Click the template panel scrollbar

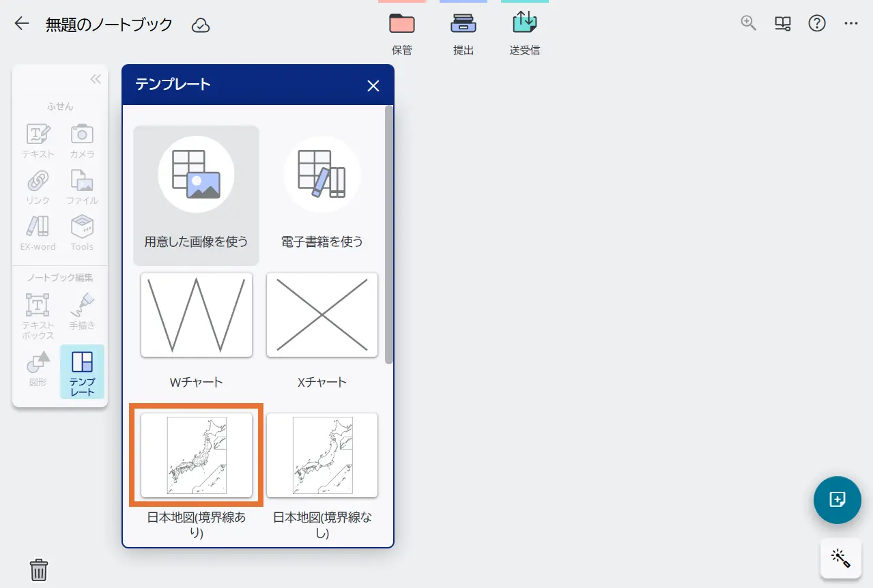(389, 234)
